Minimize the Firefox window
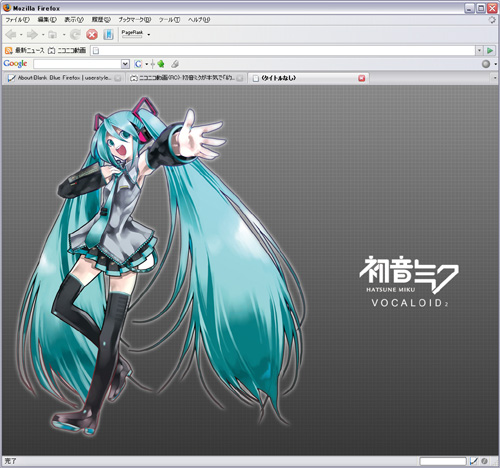The image size is (500, 468). click(x=469, y=8)
